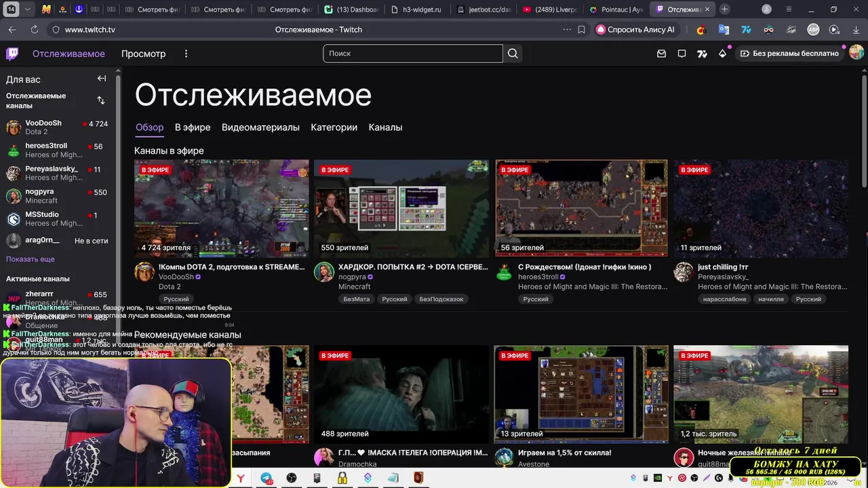Open heroes3troll stream thumbnail with 56 viewers
Image resolution: width=868 pixels, height=488 pixels.
point(581,209)
